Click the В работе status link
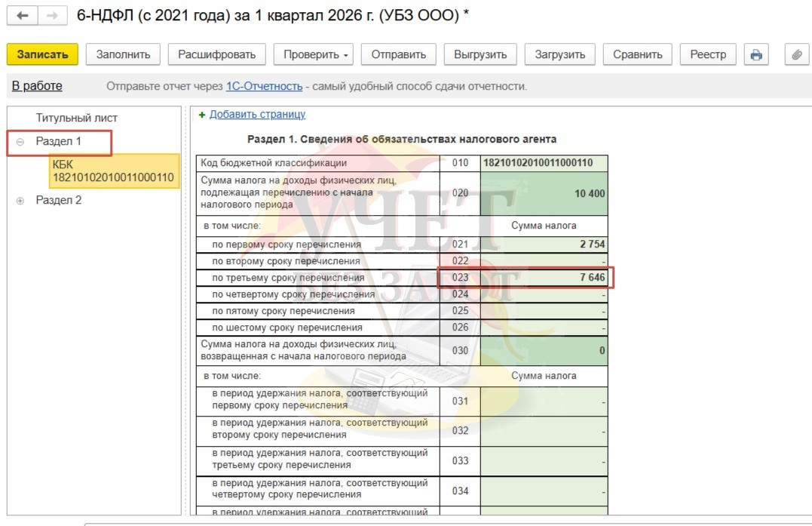Screen dimensions: 812x526 click(37, 86)
